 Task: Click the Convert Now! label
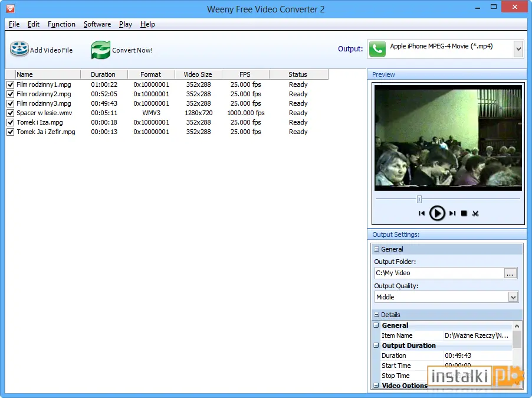click(132, 50)
